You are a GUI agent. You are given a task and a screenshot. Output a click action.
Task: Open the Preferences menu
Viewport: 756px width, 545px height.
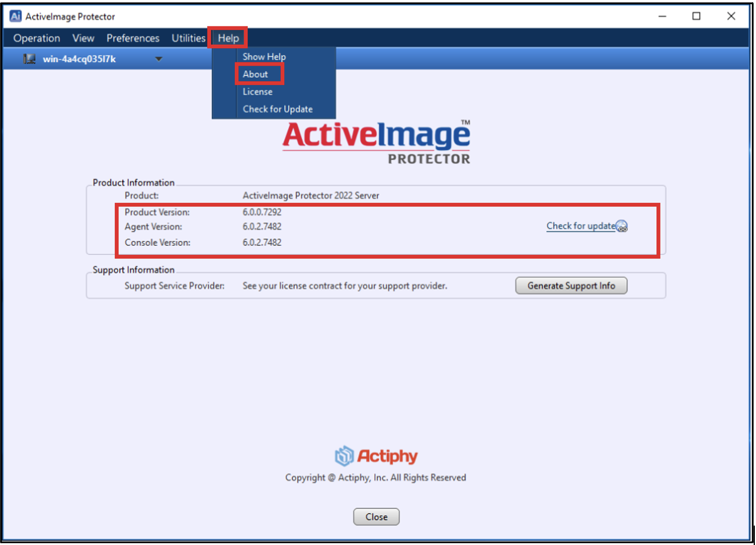coord(133,38)
